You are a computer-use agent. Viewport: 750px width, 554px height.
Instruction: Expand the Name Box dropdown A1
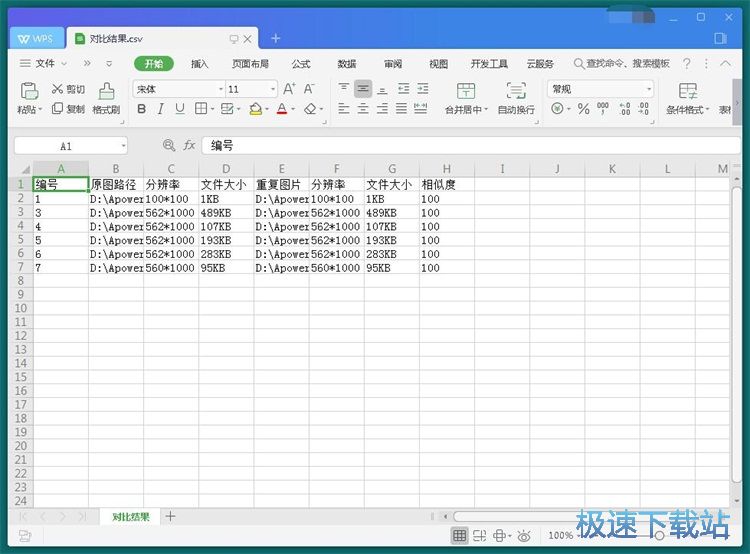coord(123,145)
